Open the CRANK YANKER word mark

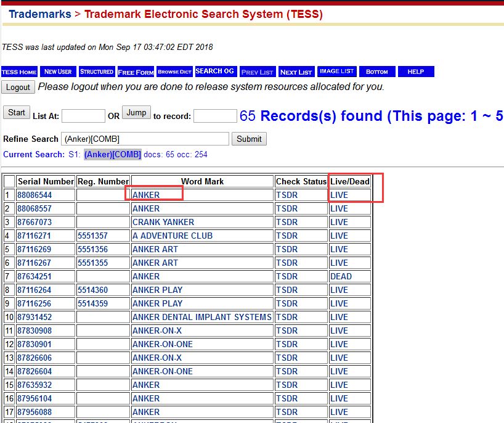coord(163,222)
